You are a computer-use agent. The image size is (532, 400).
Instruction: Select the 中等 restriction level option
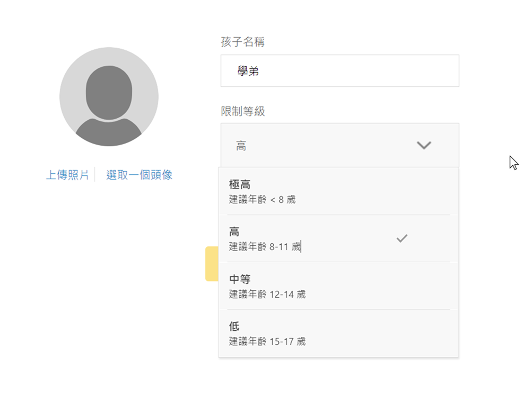[339, 286]
